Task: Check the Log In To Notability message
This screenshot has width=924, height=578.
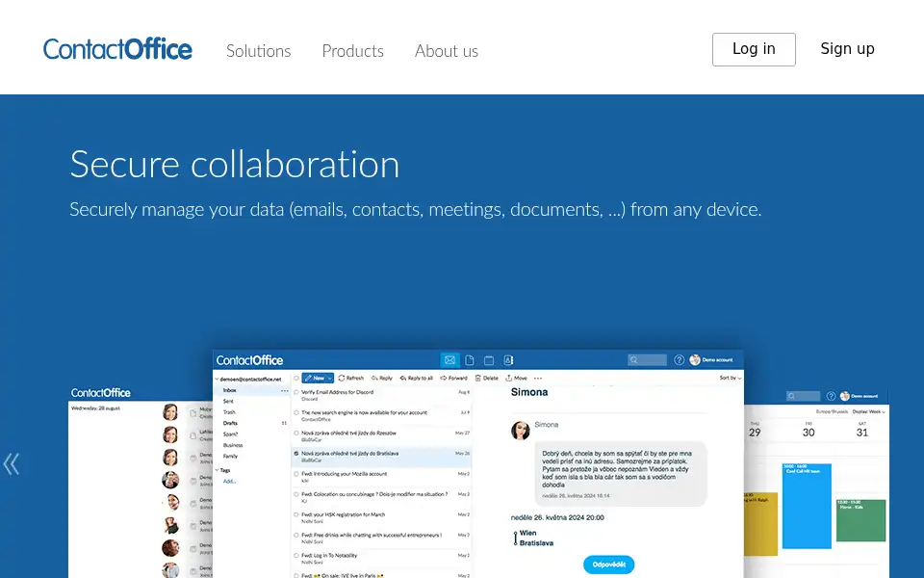Action: point(296,556)
